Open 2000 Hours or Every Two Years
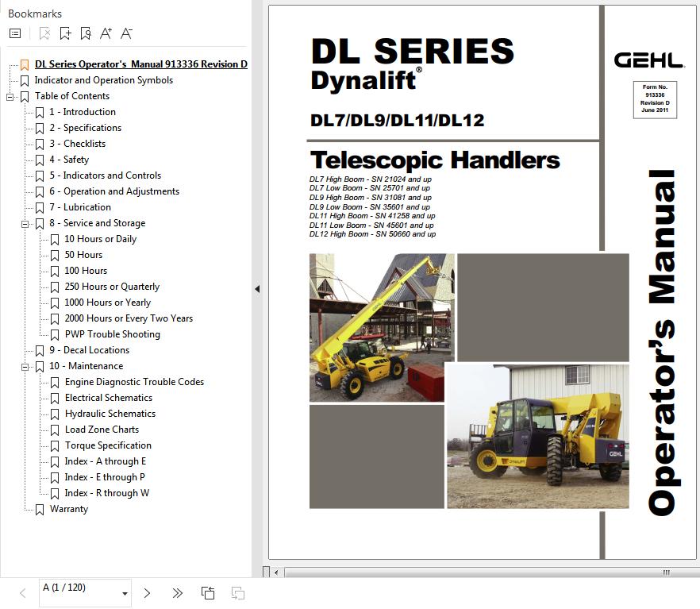This screenshot has height=609, width=700. click(x=129, y=318)
